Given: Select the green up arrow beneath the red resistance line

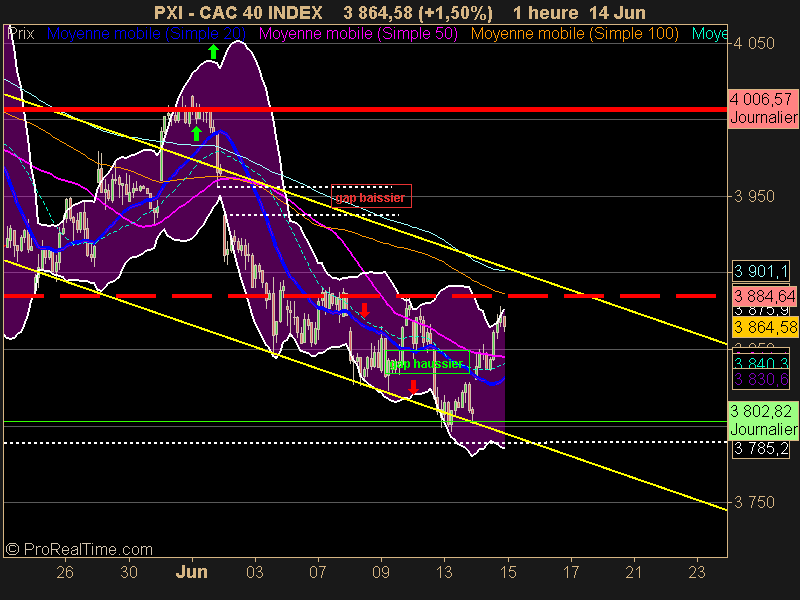Looking at the screenshot, I should [x=196, y=133].
